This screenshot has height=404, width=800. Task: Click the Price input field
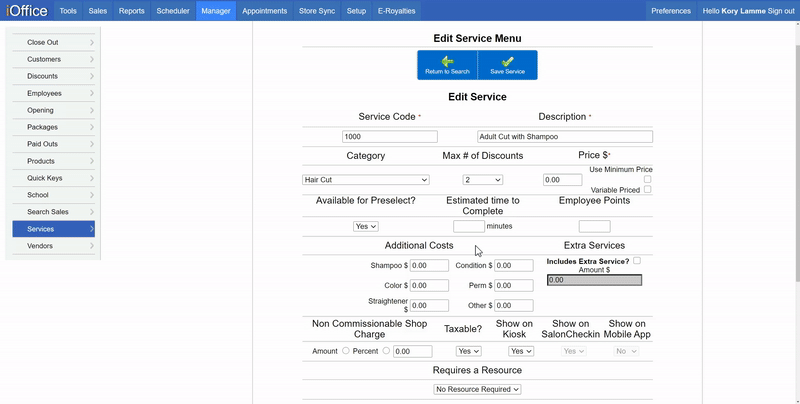tap(562, 180)
